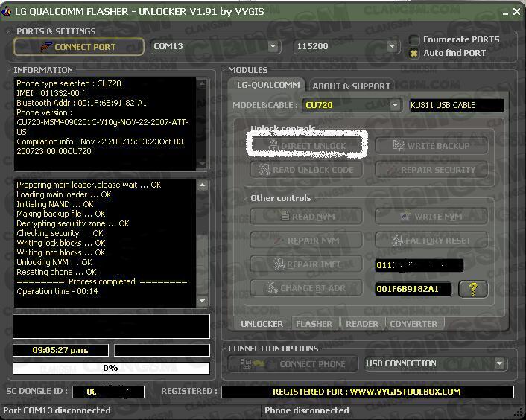
Task: Click the 'Decrypting security zone ... OK' log line
Action: click(73, 223)
